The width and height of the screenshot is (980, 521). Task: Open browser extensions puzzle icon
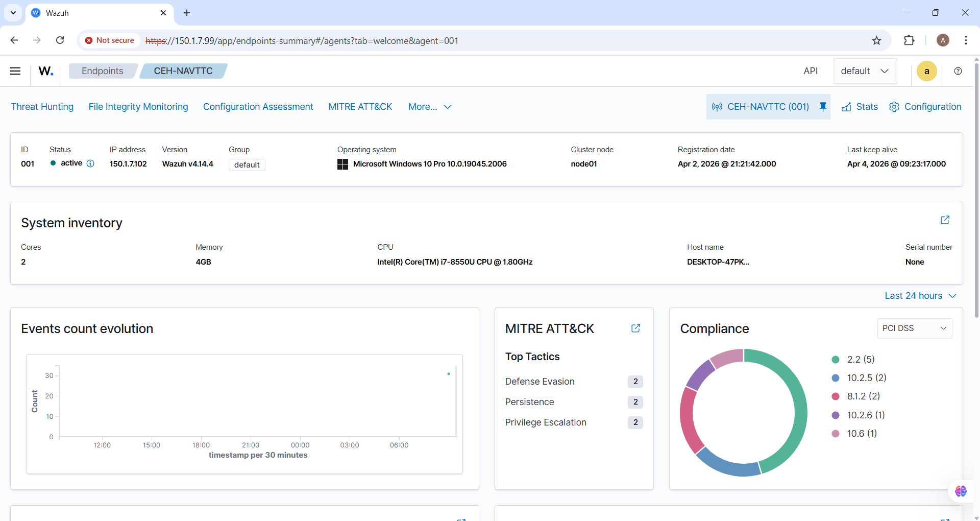[909, 40]
